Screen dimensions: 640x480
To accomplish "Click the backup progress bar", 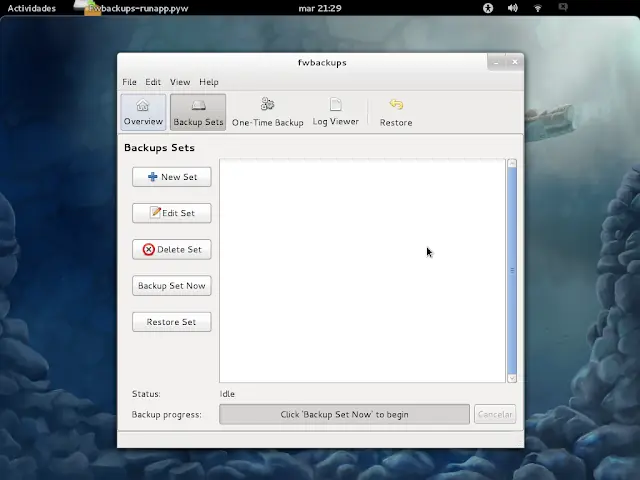I will (344, 414).
